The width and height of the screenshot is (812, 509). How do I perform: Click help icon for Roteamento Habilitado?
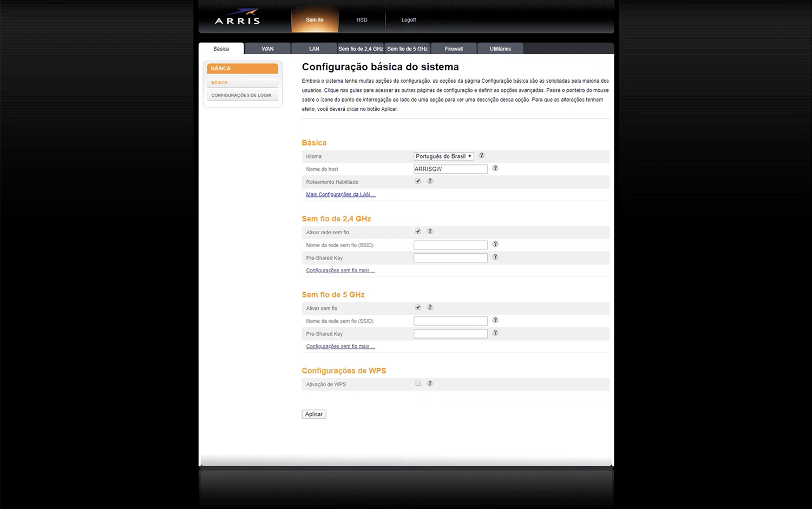[430, 181]
